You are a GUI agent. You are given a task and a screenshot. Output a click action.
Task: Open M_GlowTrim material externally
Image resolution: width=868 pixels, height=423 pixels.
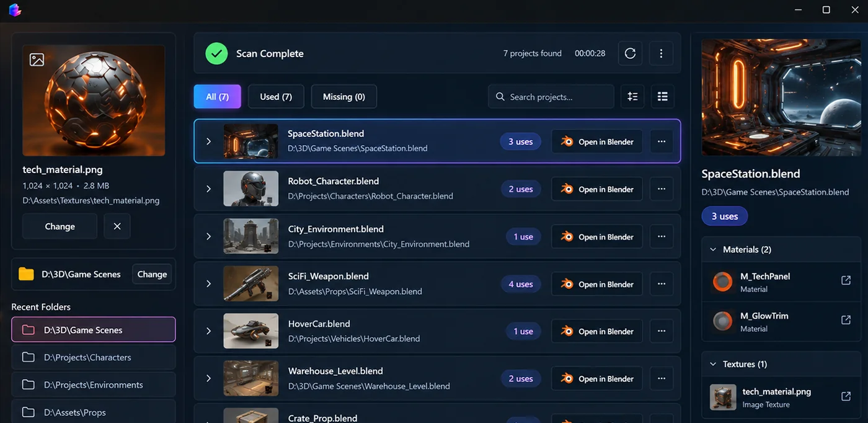pos(846,320)
